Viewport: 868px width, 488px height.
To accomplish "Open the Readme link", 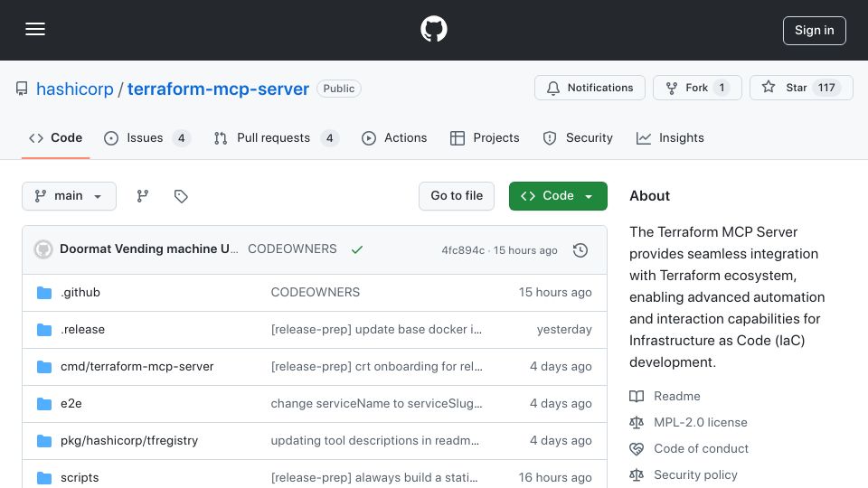I will coord(677,396).
